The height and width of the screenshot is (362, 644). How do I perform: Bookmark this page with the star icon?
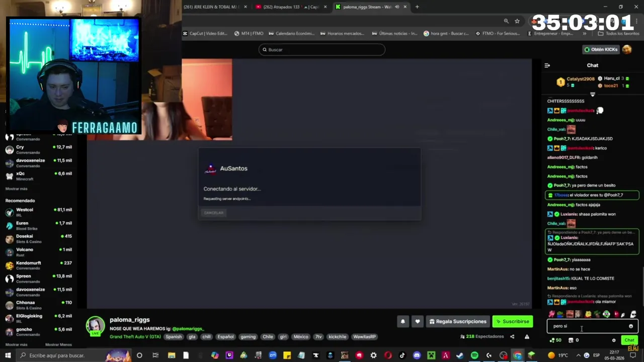coord(517,21)
